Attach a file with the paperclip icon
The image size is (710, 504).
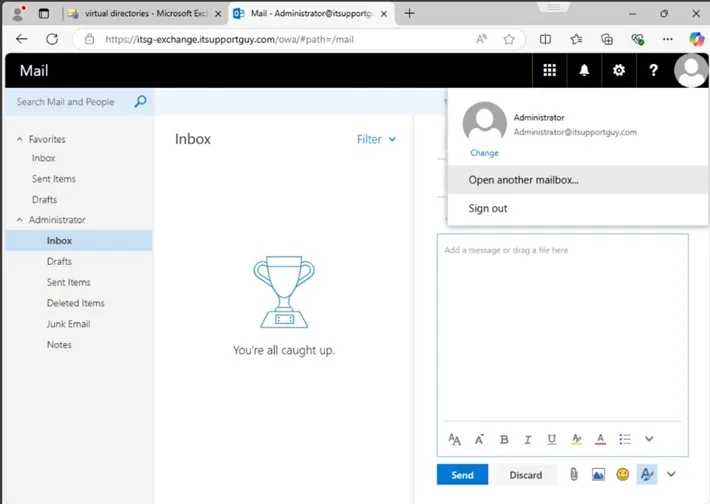[574, 475]
